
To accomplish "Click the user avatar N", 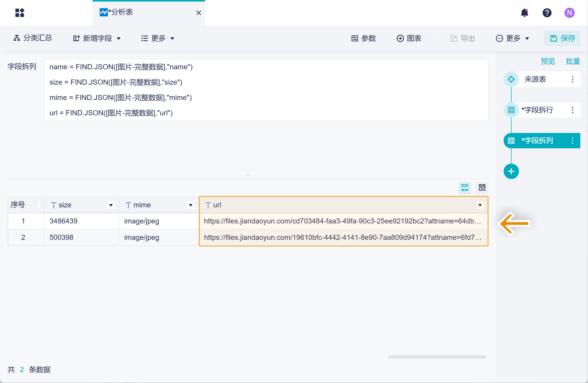I will click(569, 13).
